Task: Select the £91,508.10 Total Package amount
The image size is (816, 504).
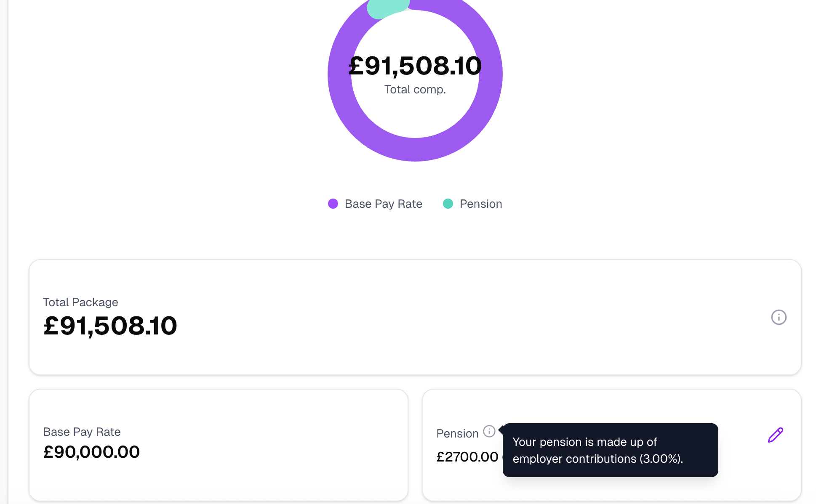Action: point(110,326)
